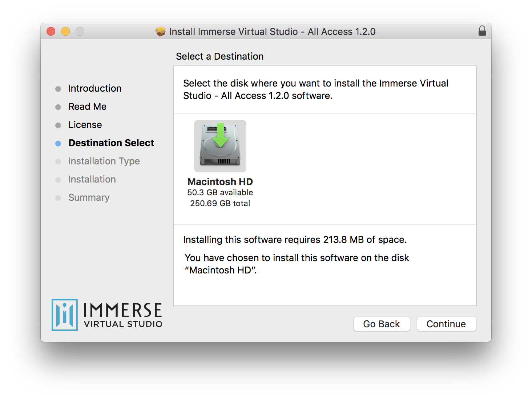Click the disabled gray zoom button
The image size is (532, 400).
80,32
